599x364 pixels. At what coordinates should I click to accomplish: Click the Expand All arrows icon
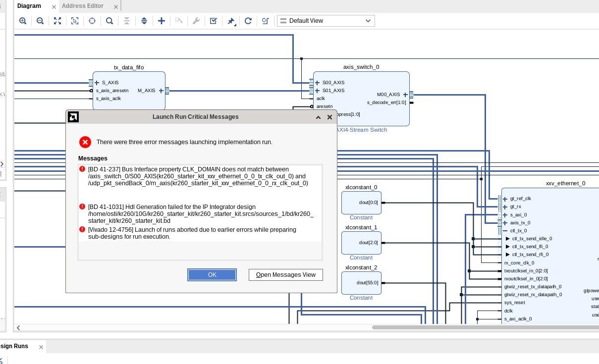(x=144, y=21)
